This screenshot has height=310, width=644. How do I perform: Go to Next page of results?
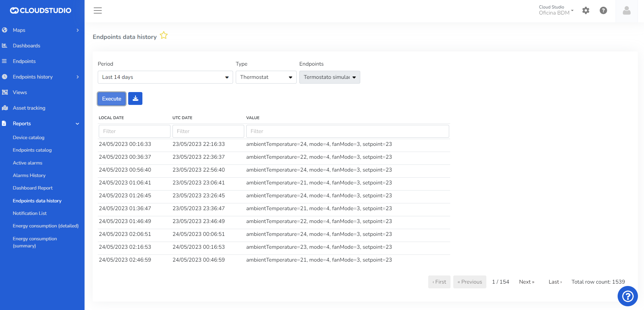tap(526, 282)
